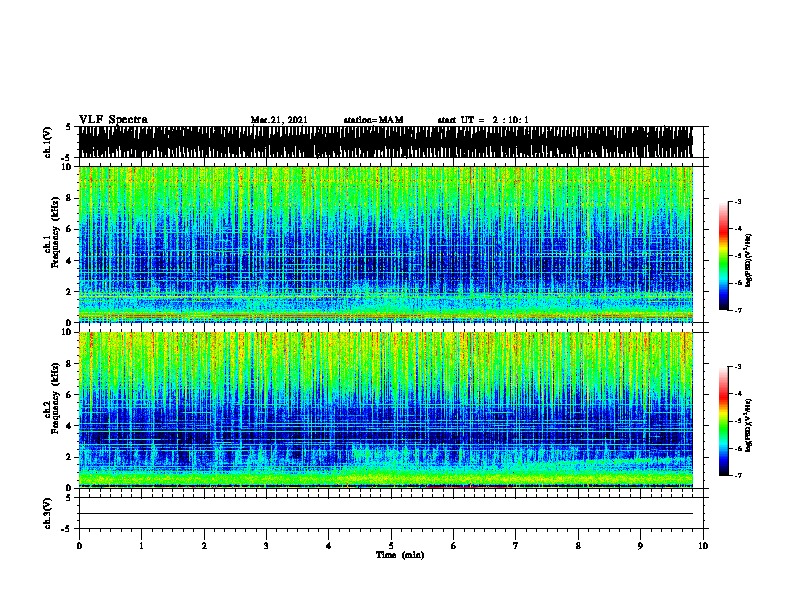Click the ch.2 spectrogram color scale bar
Viewport: 792px width, 612px height.
pos(724,421)
